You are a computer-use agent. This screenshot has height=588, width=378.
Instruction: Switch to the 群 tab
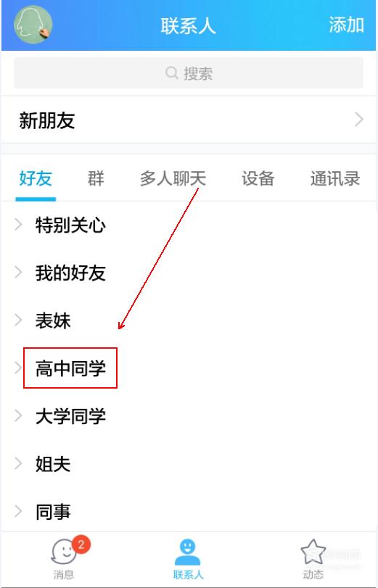tap(96, 178)
